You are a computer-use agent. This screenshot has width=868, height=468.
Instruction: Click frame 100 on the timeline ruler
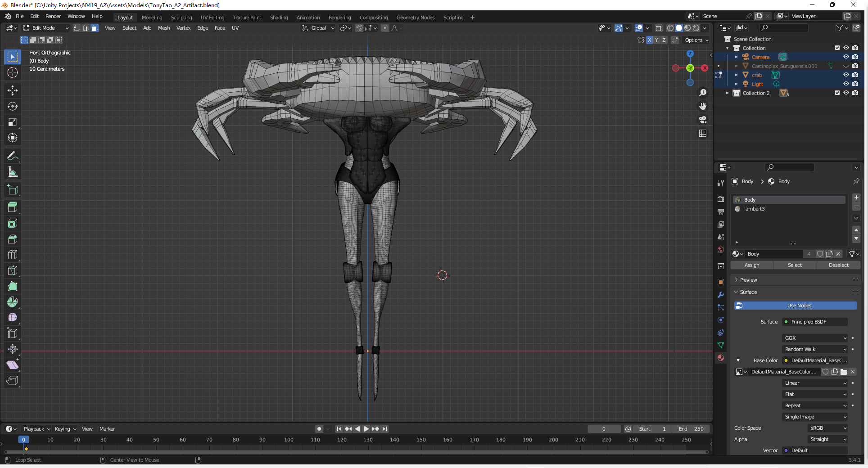pyautogui.click(x=289, y=440)
